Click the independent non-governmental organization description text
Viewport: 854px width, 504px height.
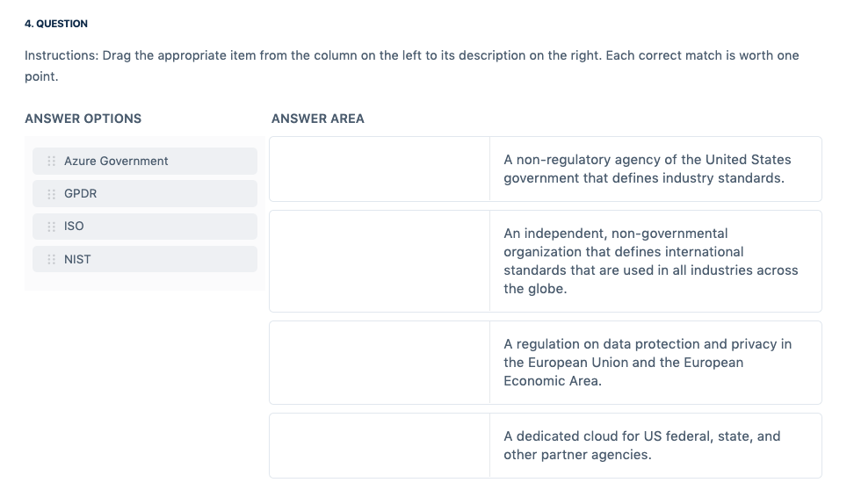pos(650,261)
